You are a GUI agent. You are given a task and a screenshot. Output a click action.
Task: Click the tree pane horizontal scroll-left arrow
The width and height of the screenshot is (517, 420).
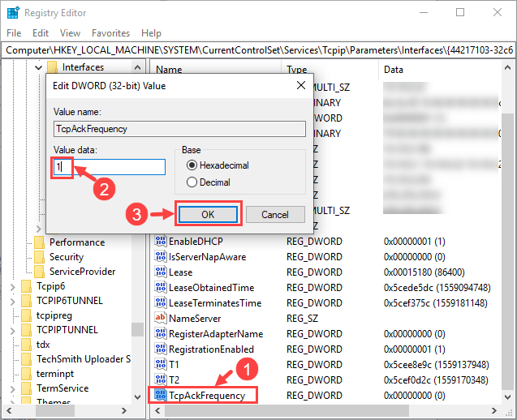click(9, 410)
